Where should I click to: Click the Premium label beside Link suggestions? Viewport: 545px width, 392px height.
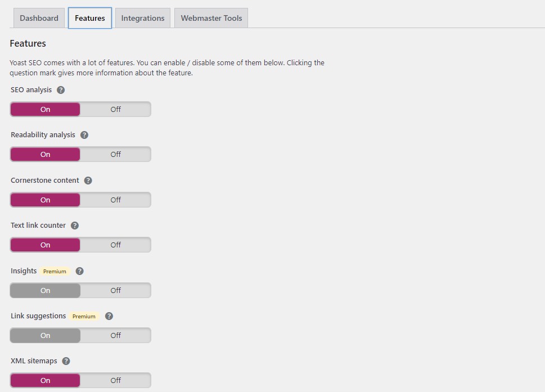coord(83,316)
